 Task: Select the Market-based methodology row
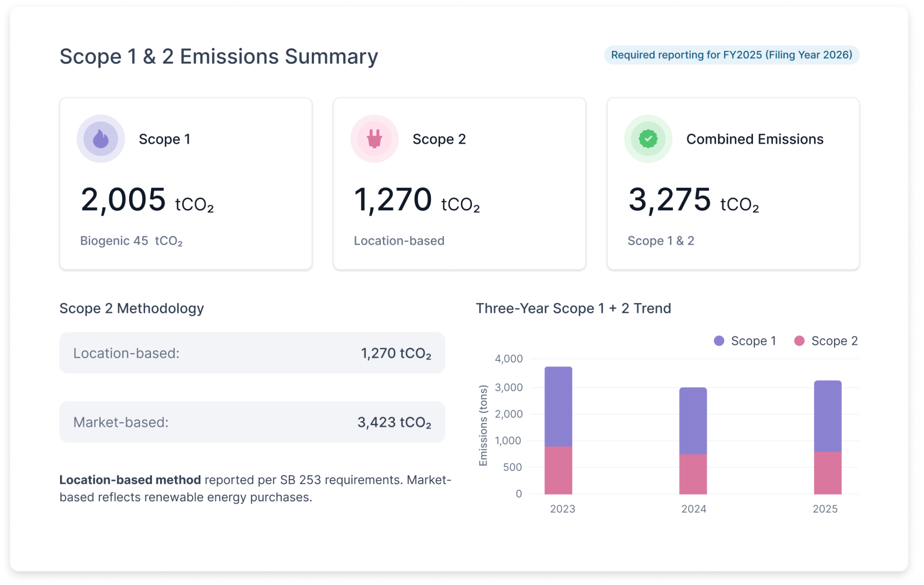point(252,422)
